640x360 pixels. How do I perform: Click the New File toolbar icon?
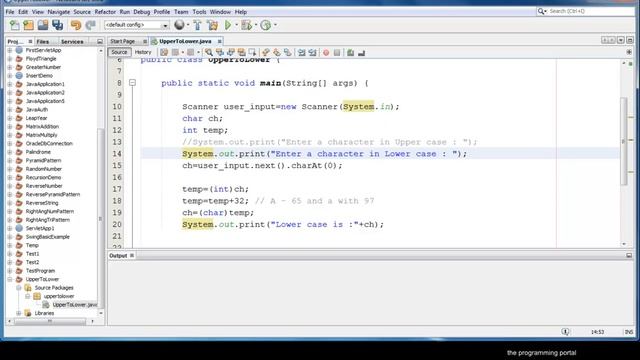15,25
